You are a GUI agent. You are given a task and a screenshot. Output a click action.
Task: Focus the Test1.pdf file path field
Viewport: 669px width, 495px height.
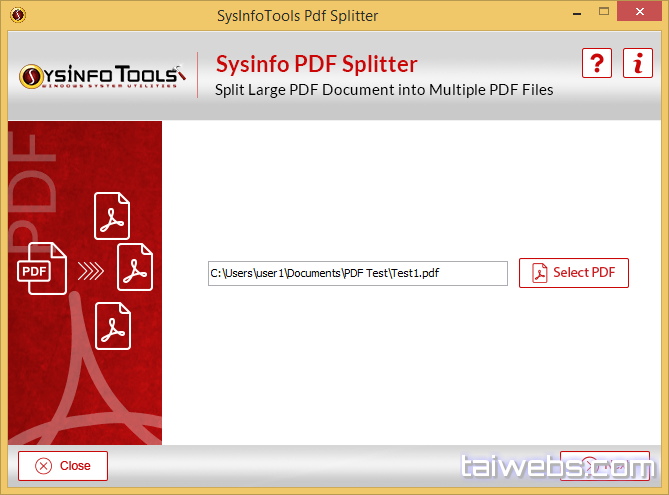[357, 273]
